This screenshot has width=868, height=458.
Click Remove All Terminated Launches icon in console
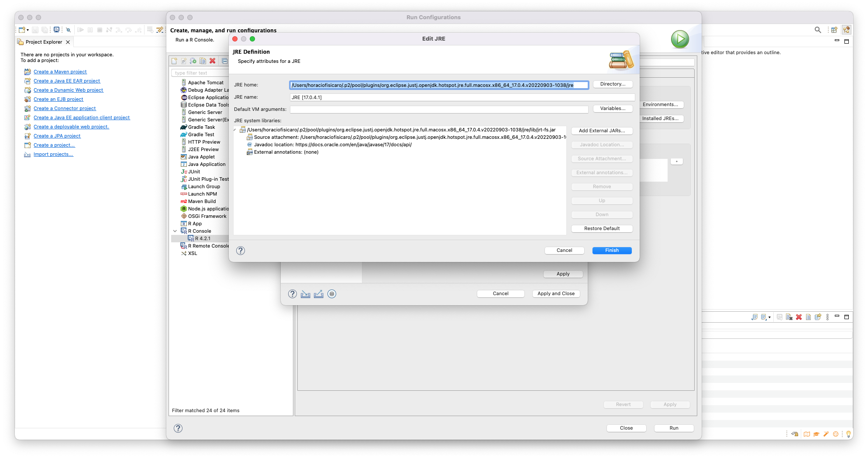[789, 317]
